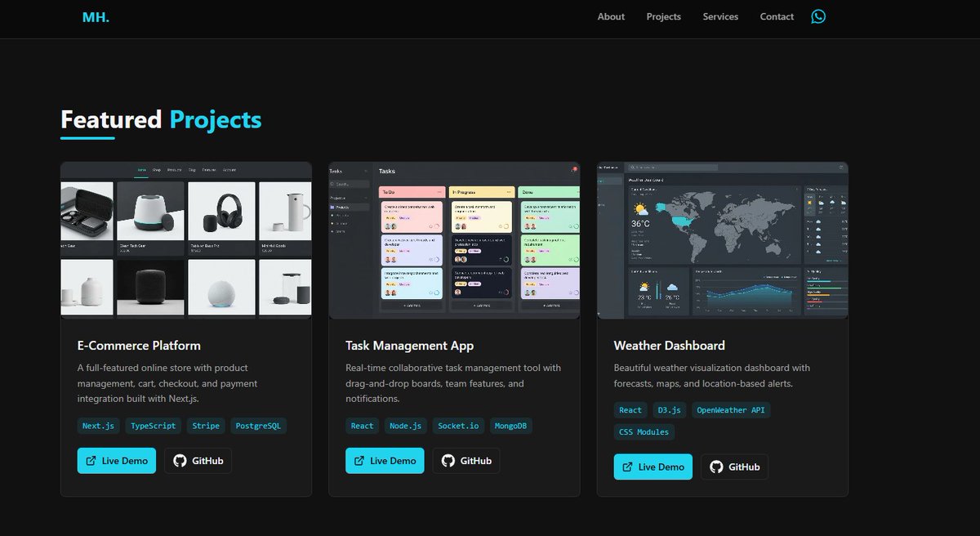This screenshot has width=980, height=536.
Task: Click the TypeScript tag
Action: (x=153, y=426)
